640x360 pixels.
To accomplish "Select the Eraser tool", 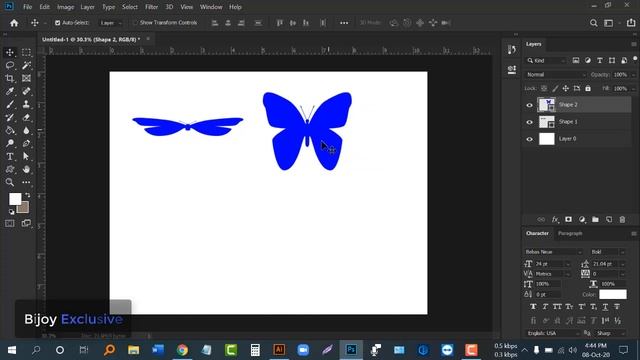I will [x=26, y=118].
